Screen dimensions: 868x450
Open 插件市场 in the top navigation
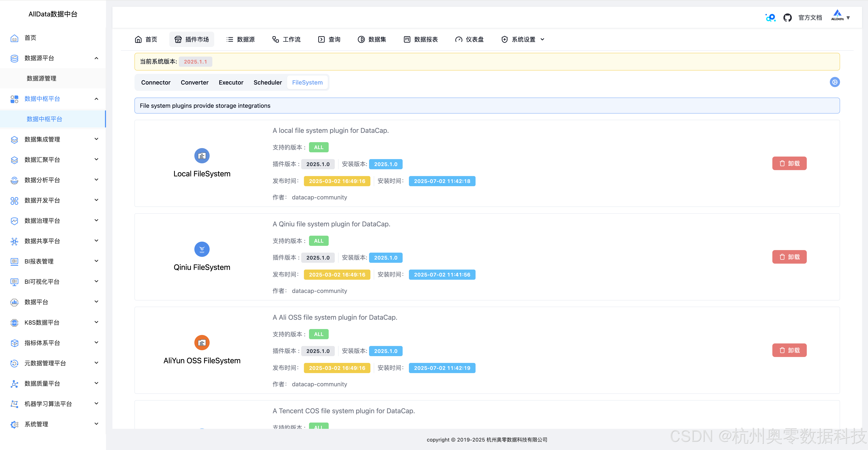192,39
